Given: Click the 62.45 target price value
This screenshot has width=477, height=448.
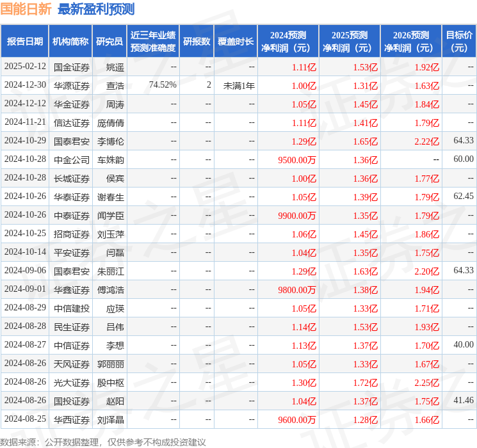Looking at the screenshot, I should 463,196.
